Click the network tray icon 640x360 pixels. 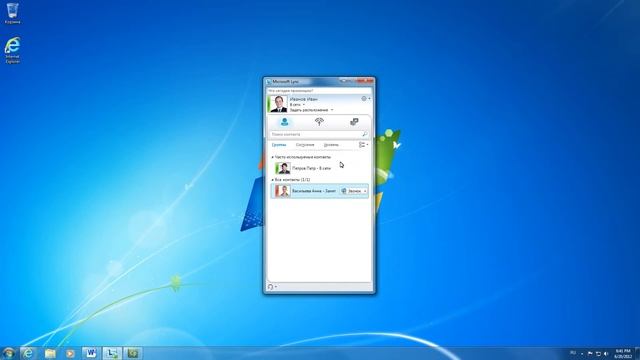[x=598, y=353]
